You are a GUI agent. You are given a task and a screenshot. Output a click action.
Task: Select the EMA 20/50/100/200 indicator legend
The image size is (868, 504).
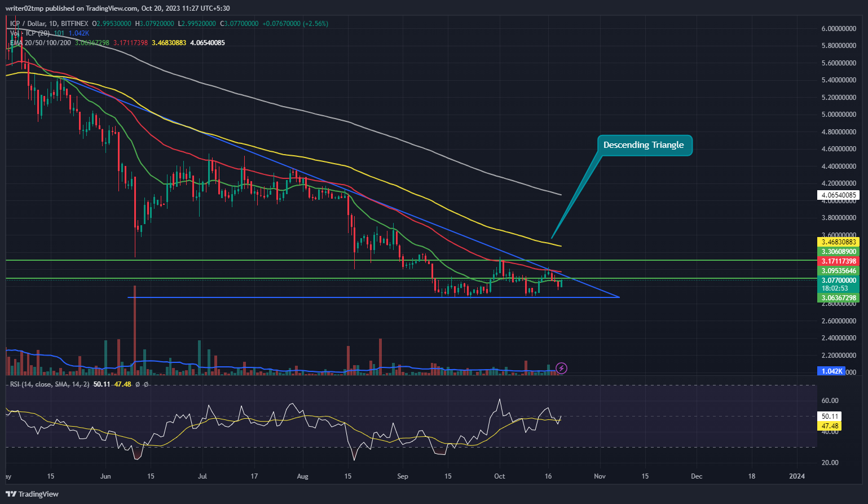[41, 43]
